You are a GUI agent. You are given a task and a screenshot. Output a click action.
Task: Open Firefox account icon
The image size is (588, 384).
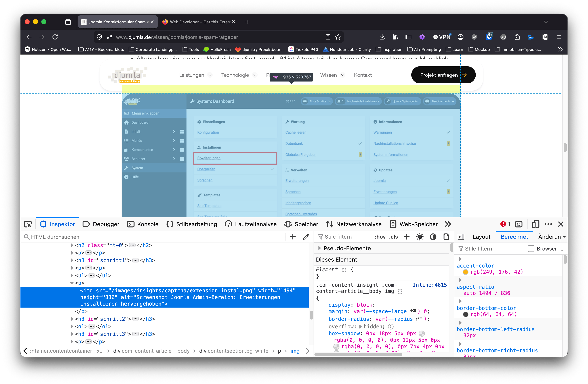point(460,37)
